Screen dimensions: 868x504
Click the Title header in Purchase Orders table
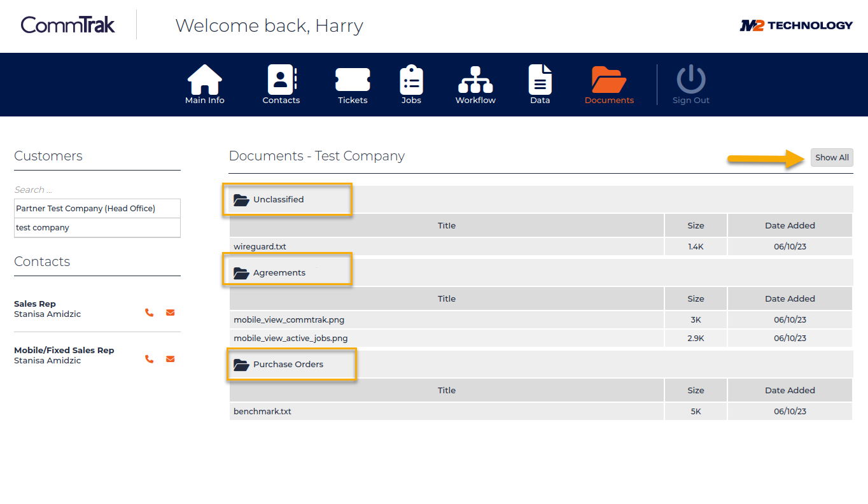tap(447, 390)
